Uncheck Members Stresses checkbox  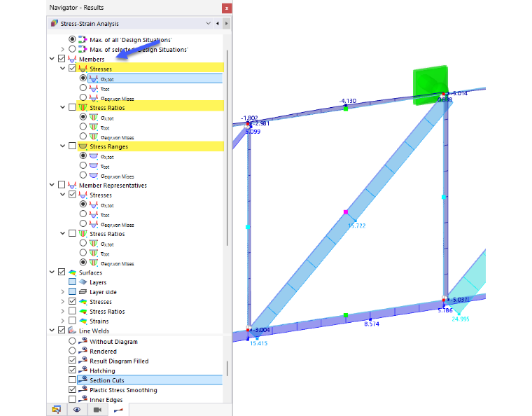tap(72, 68)
